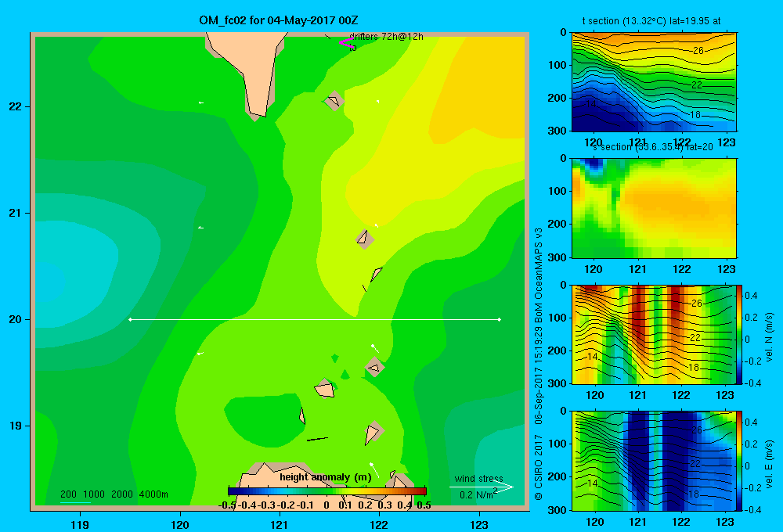Screen dimensions: 783x532
Task: Click longitude tick label 121 below main map
Action: click(x=280, y=524)
